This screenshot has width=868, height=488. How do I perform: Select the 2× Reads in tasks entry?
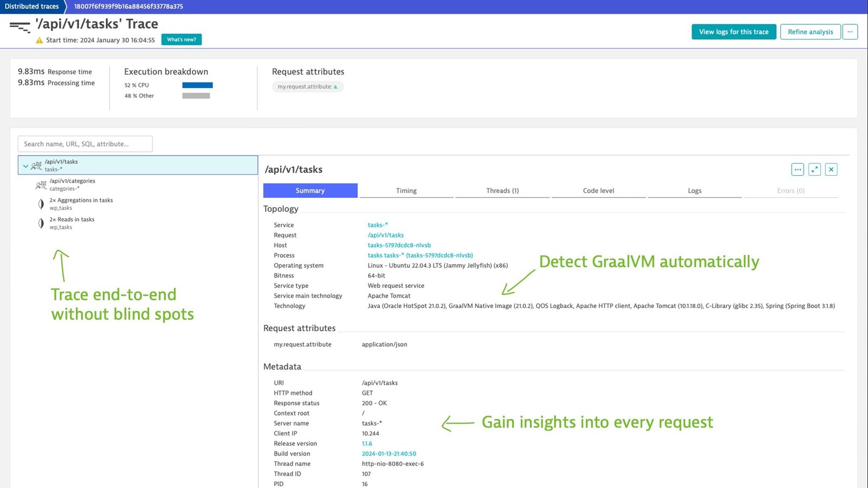(72, 223)
